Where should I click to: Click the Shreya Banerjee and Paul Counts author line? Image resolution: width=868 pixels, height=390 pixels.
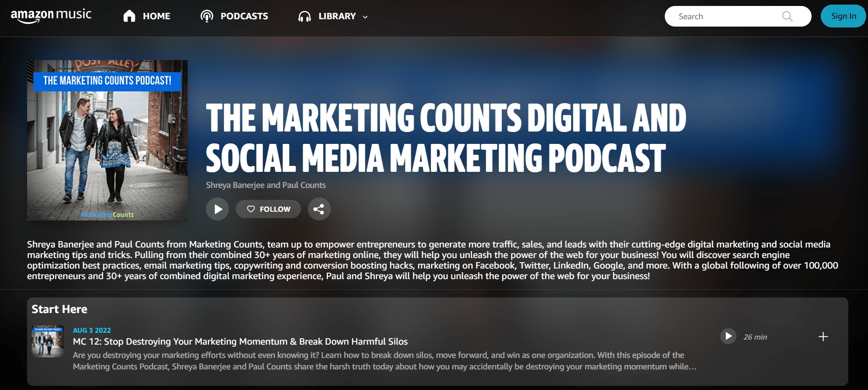pyautogui.click(x=266, y=185)
